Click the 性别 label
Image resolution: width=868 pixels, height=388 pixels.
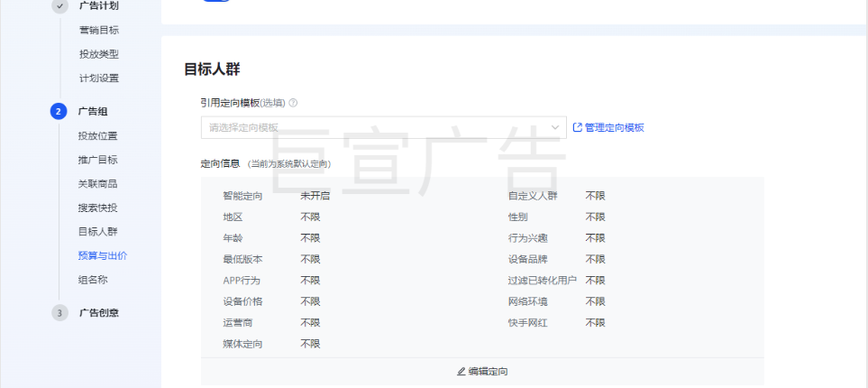pos(518,217)
